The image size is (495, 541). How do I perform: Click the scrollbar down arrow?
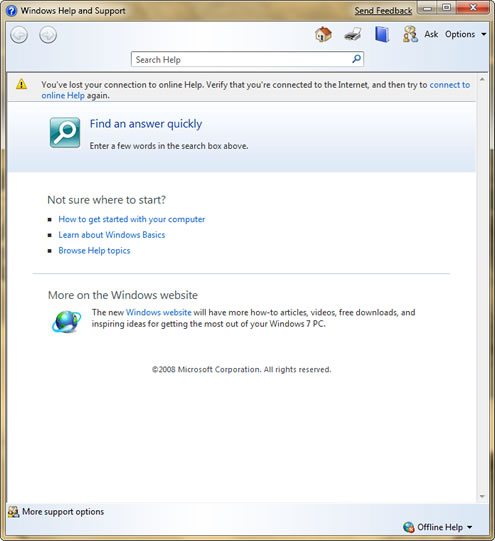point(482,496)
